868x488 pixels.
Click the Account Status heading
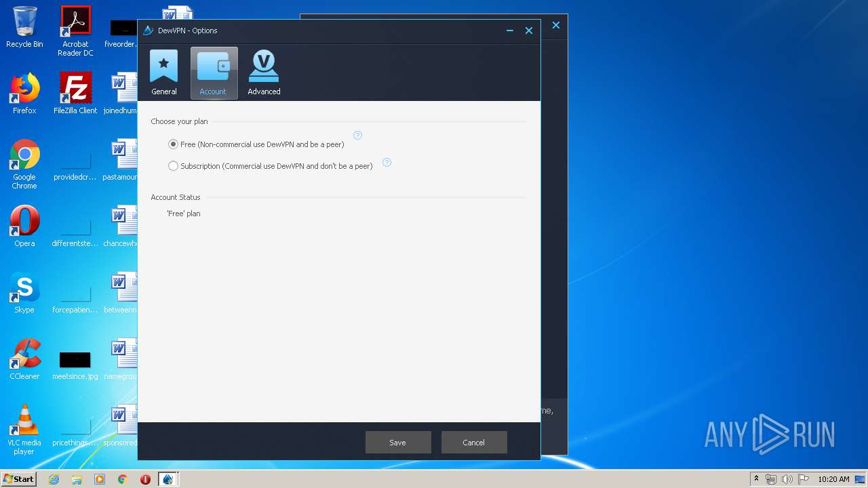(x=176, y=197)
